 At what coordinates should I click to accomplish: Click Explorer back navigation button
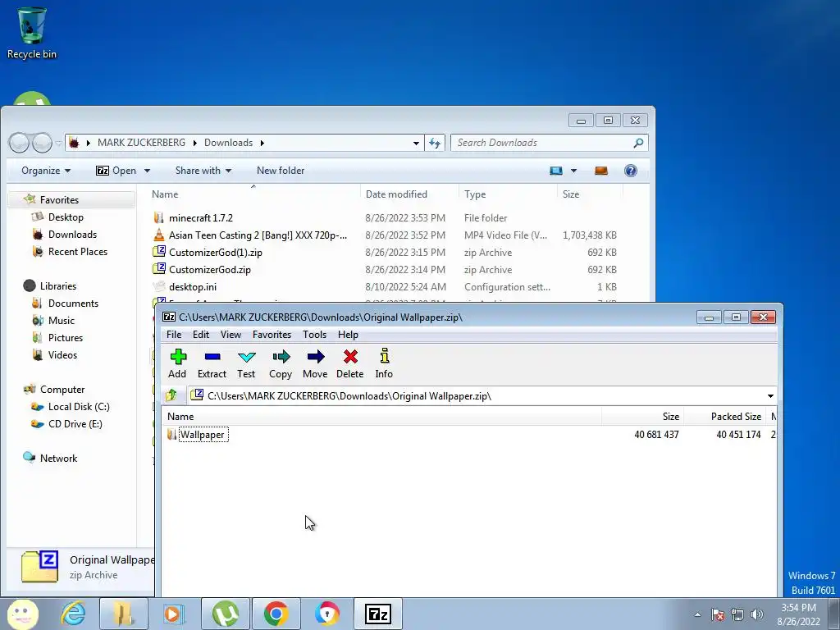click(x=19, y=143)
